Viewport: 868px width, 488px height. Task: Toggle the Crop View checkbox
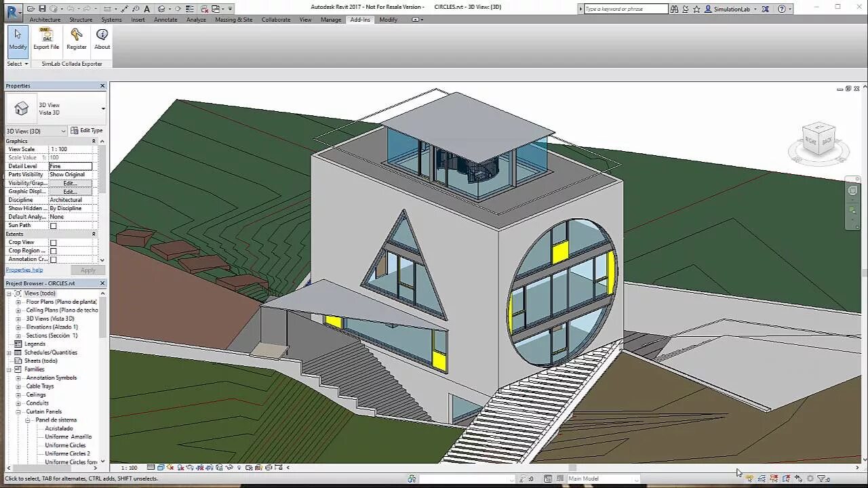coord(53,243)
